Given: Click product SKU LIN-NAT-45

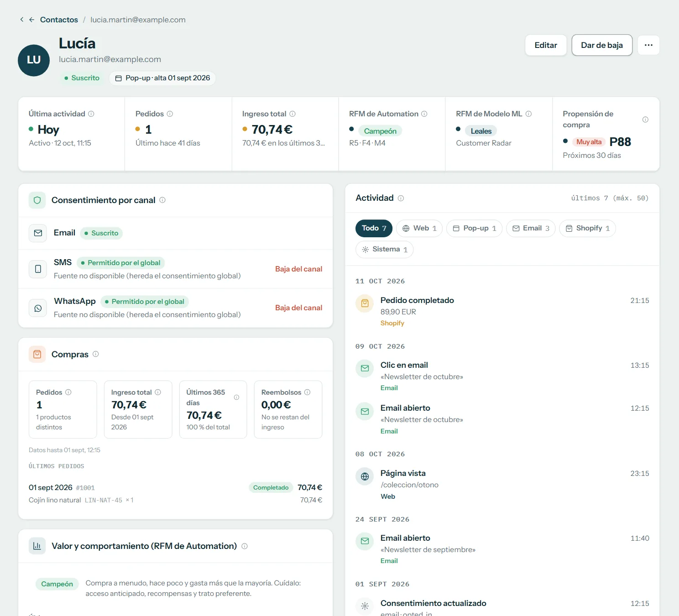Looking at the screenshot, I should tap(104, 501).
